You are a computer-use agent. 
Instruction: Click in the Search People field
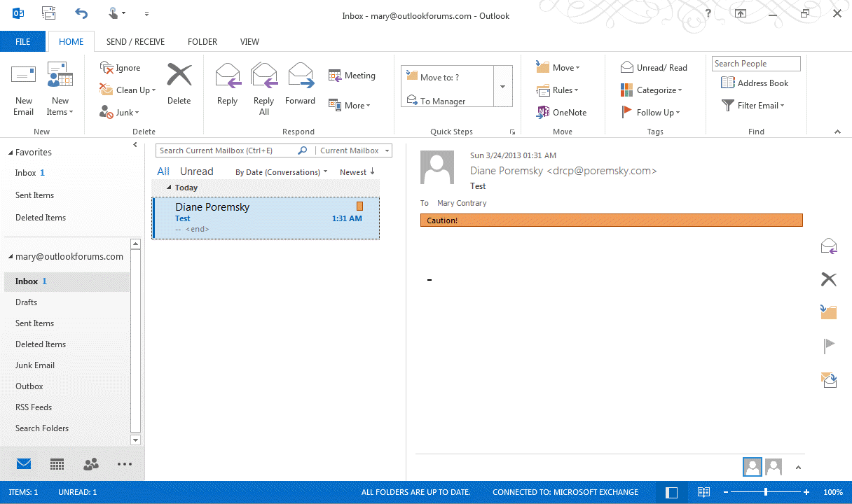click(756, 64)
